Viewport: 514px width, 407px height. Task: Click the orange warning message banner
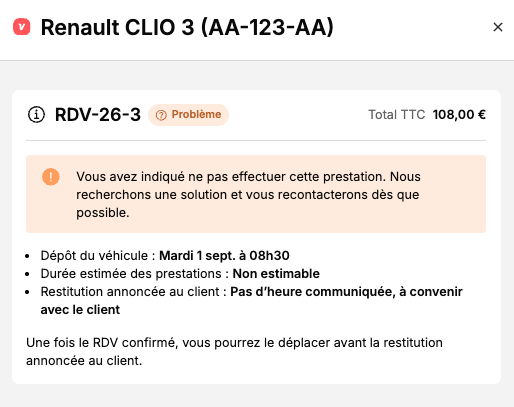(x=256, y=194)
